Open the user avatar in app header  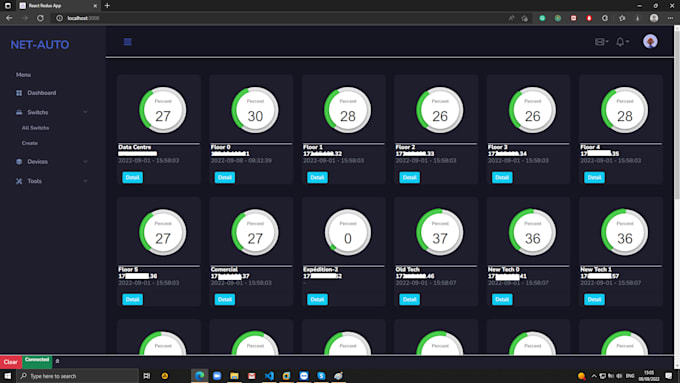650,42
